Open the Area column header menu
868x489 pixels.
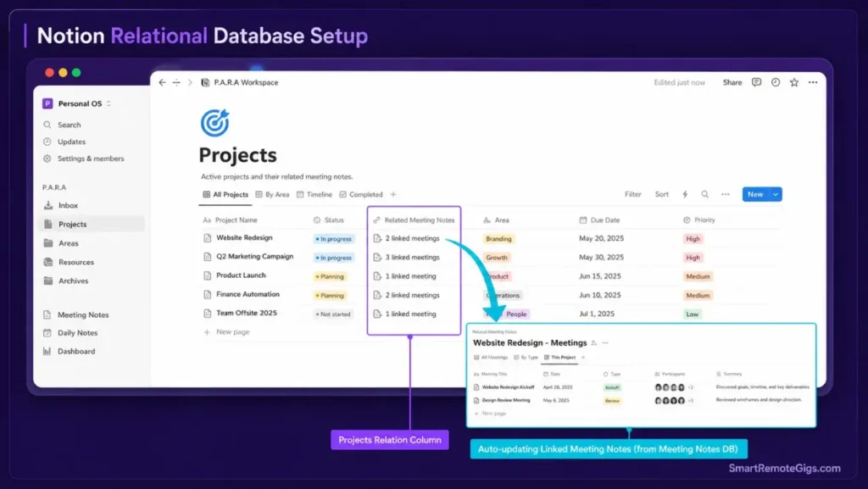496,220
